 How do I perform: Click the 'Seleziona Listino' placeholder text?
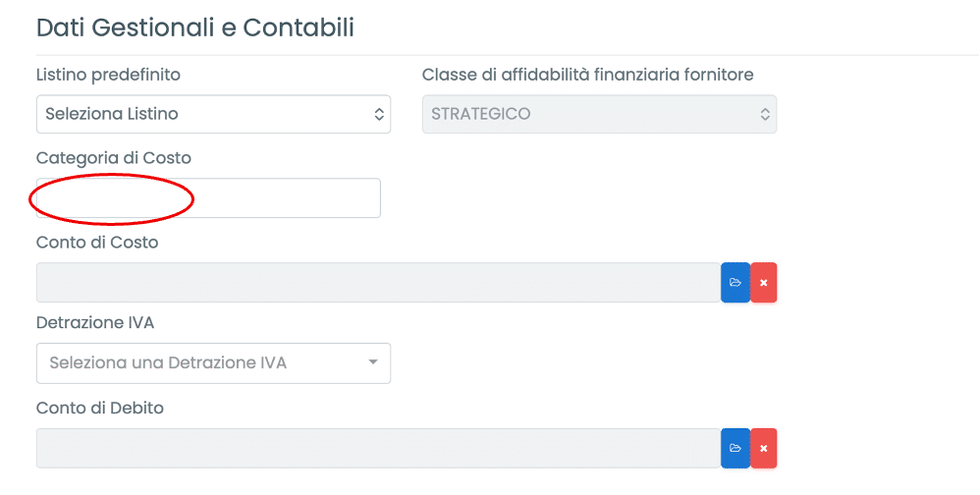coord(112,114)
